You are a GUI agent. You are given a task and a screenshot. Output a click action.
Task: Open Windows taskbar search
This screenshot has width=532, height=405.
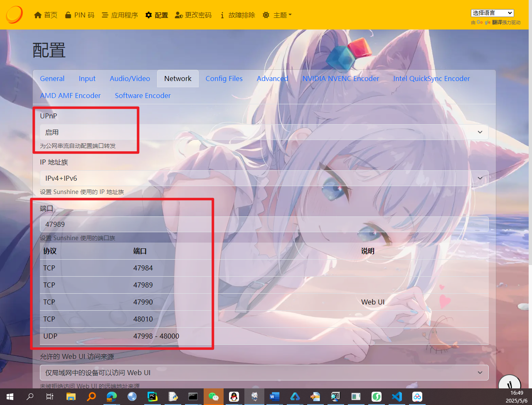(30, 397)
